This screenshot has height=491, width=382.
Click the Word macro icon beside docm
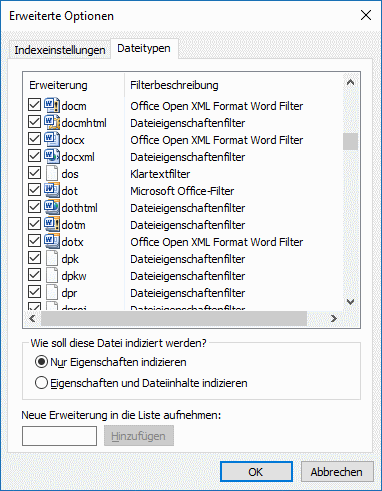[x=52, y=105]
